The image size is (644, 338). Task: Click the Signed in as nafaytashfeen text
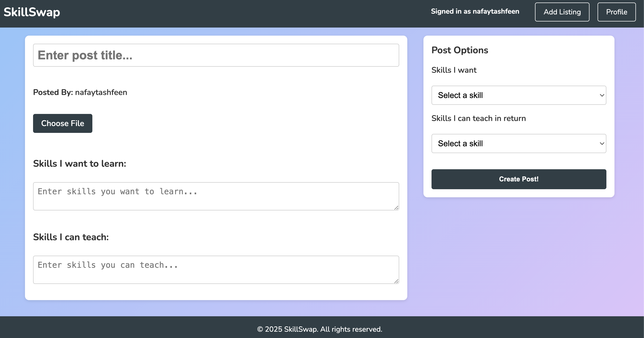[475, 11]
